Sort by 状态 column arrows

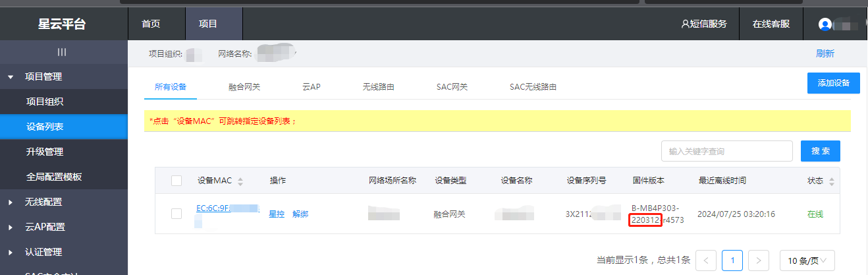pos(831,181)
